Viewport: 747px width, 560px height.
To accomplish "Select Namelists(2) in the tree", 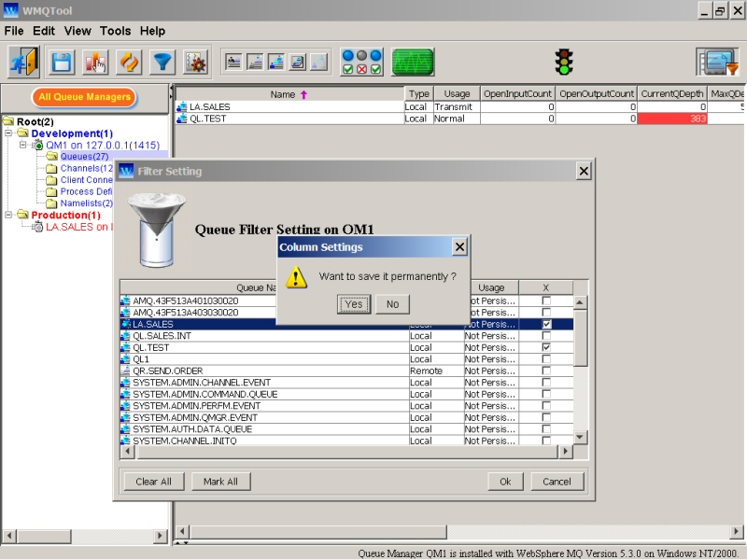I will click(x=86, y=203).
